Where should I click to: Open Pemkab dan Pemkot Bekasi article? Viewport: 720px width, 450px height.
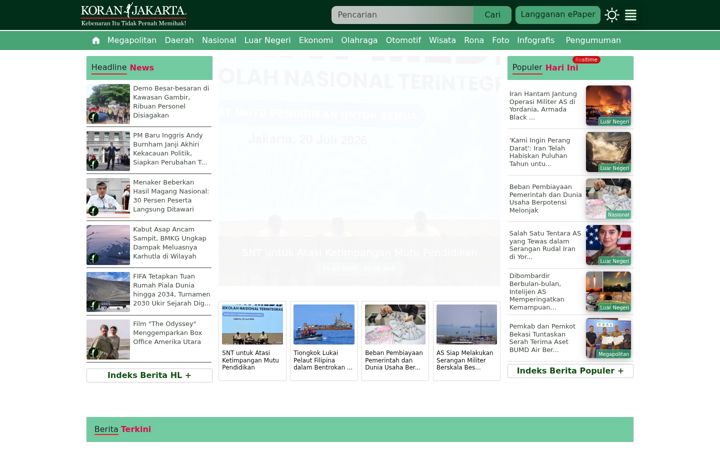[542, 338]
